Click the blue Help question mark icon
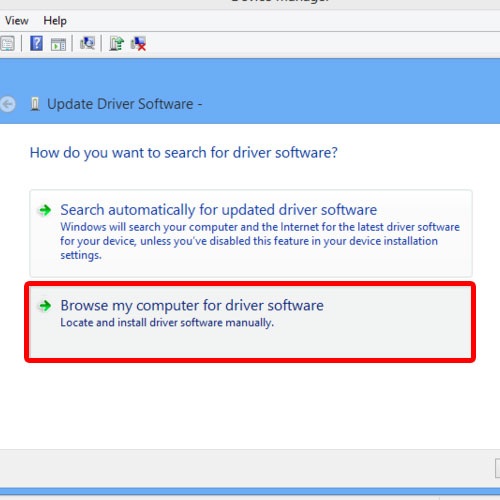The width and height of the screenshot is (500, 500). pyautogui.click(x=36, y=44)
